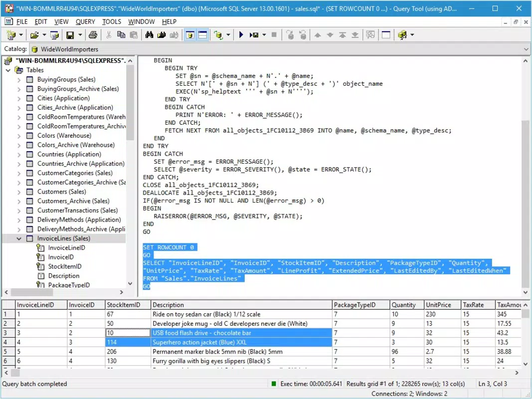The image size is (532, 399).
Task: Select the Colors (Warehouse) table
Action: [64, 136]
